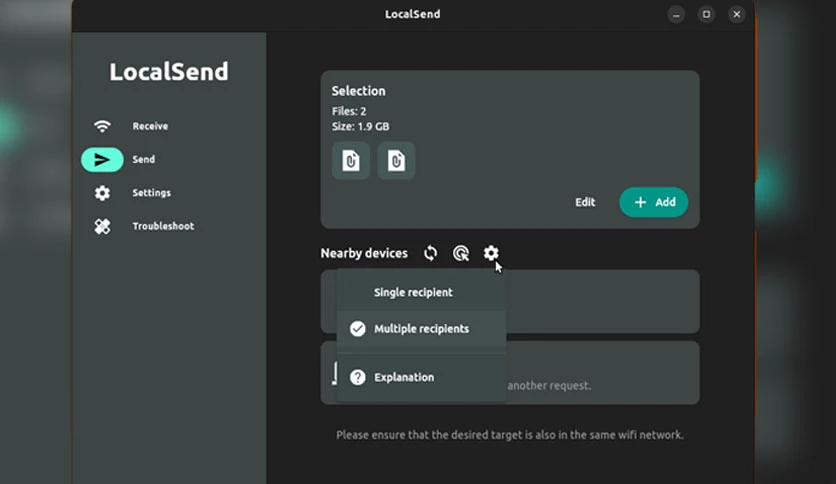The image size is (836, 484).
Task: Close the LocalSend window
Action: [737, 14]
